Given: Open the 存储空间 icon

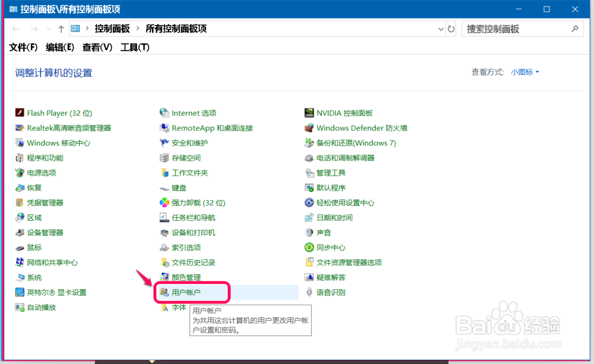Looking at the screenshot, I should coord(165,158).
